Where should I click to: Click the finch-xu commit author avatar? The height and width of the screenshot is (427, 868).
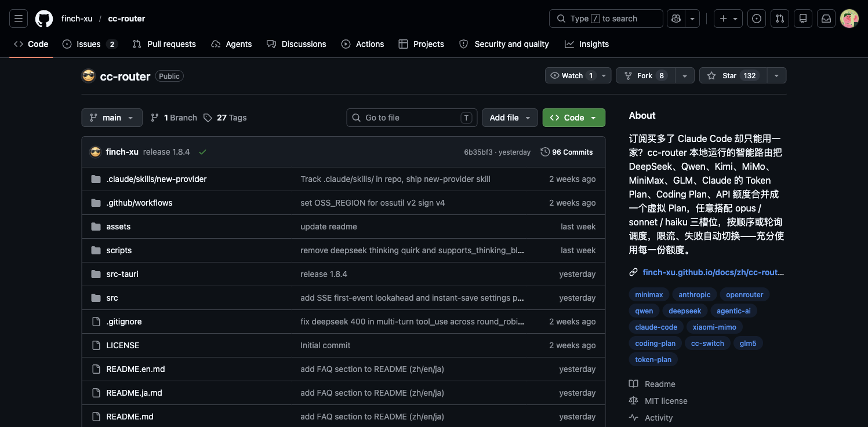[x=96, y=152]
